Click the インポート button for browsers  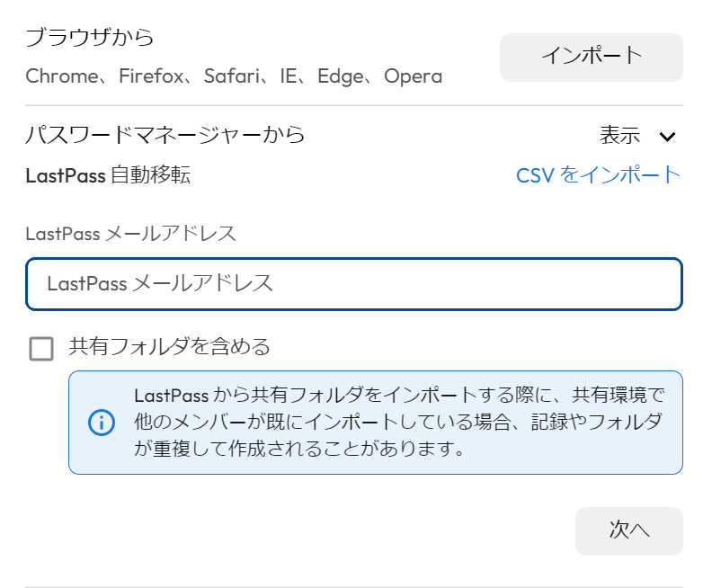point(592,58)
